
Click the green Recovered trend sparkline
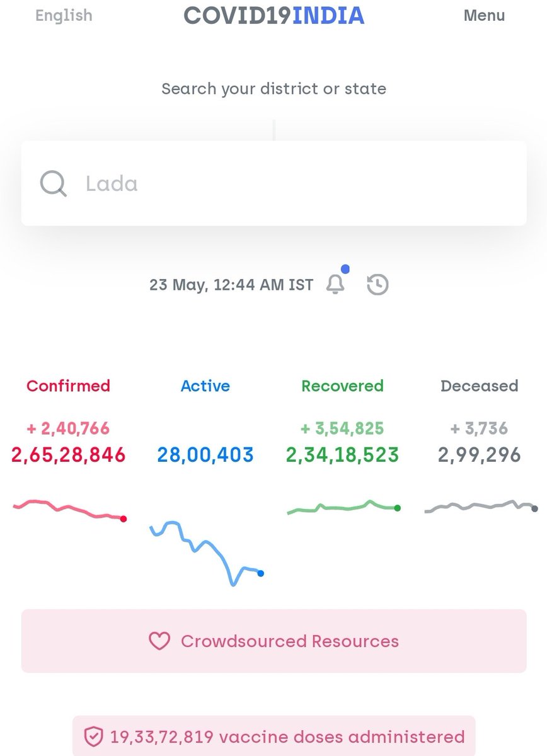(343, 507)
